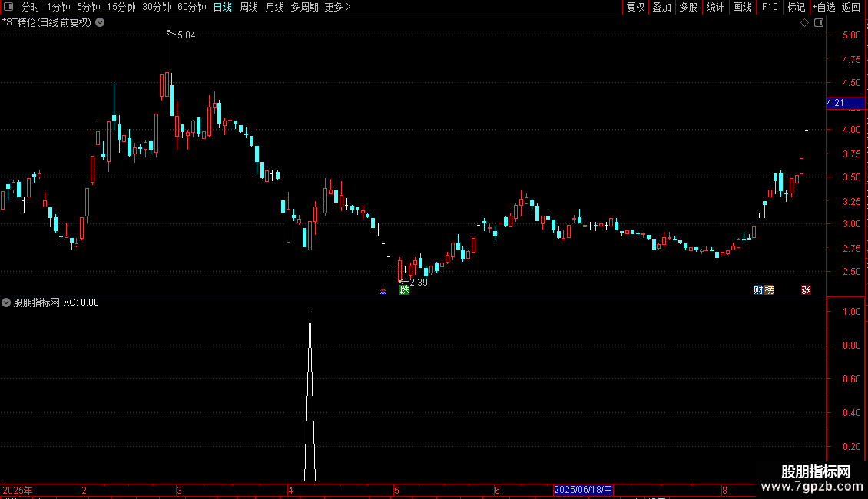Click the 财 info marker
Image resolution: width=868 pixels, height=499 pixels.
click(x=758, y=290)
